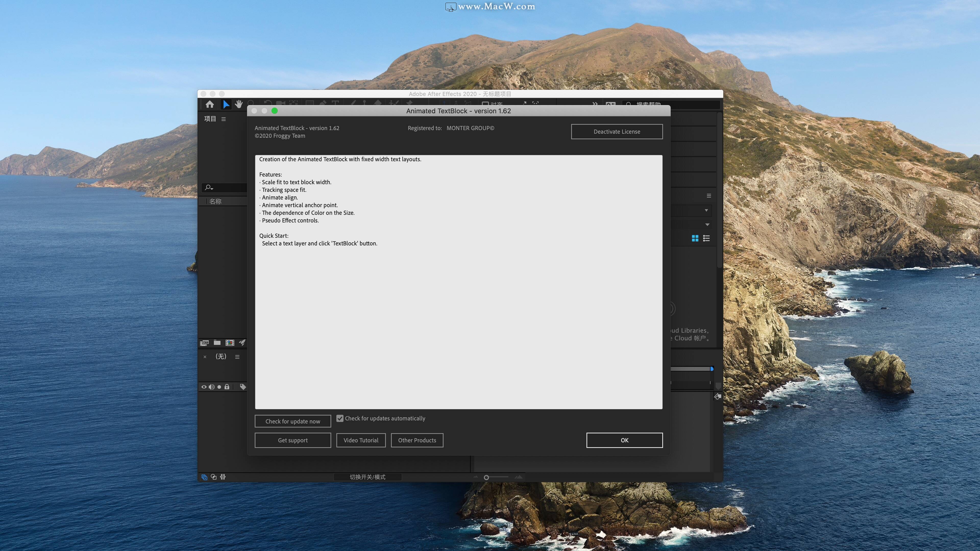Toggle Check for updates automatically checkbox
The image size is (980, 551).
coord(340,418)
